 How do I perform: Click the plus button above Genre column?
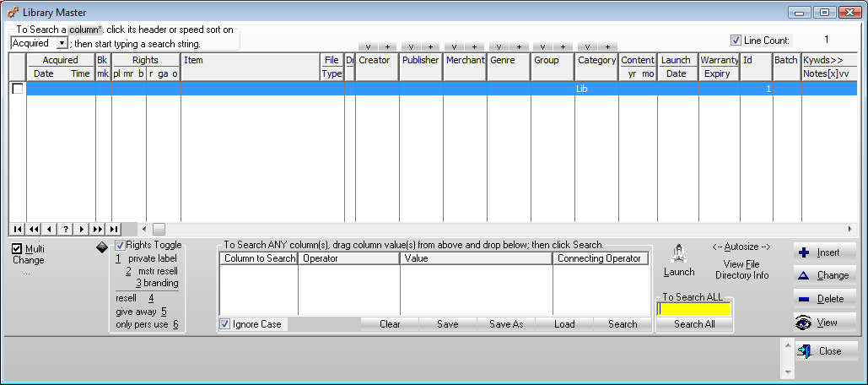519,47
